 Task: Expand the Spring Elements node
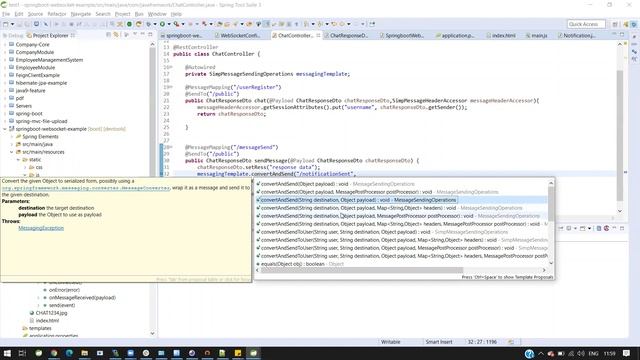tap(11, 136)
